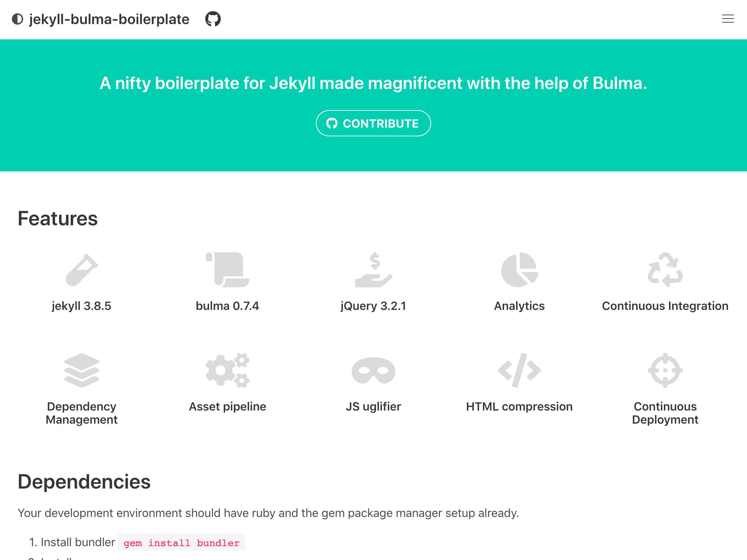Screen dimensions: 747x560
Task: Click the hero banner headline text
Action: [373, 83]
